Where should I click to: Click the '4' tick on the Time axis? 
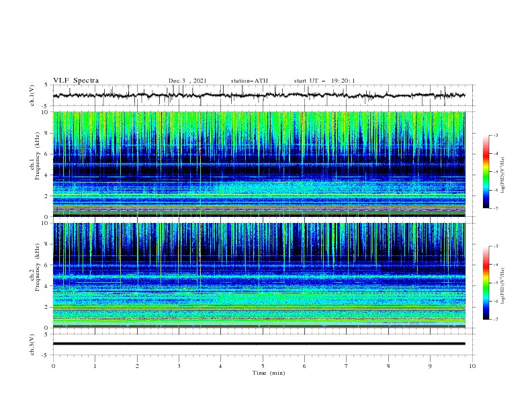(220, 367)
